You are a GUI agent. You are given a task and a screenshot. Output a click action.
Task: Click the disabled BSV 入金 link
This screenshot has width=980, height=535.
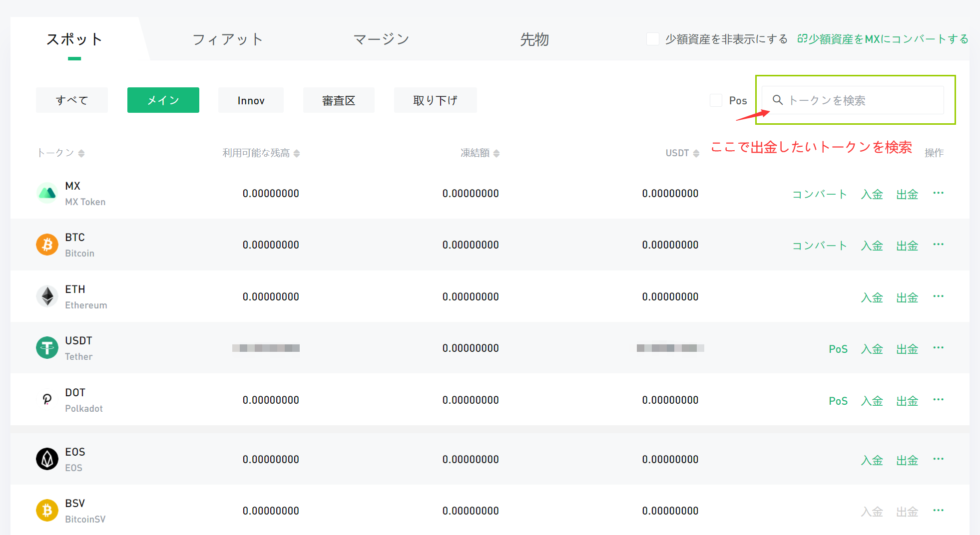[872, 512]
